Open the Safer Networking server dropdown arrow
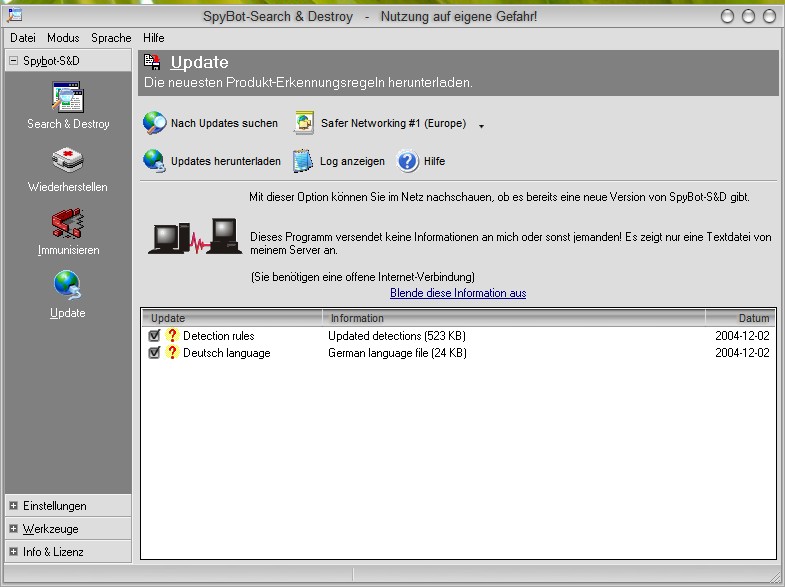This screenshot has height=587, width=785. 481,126
